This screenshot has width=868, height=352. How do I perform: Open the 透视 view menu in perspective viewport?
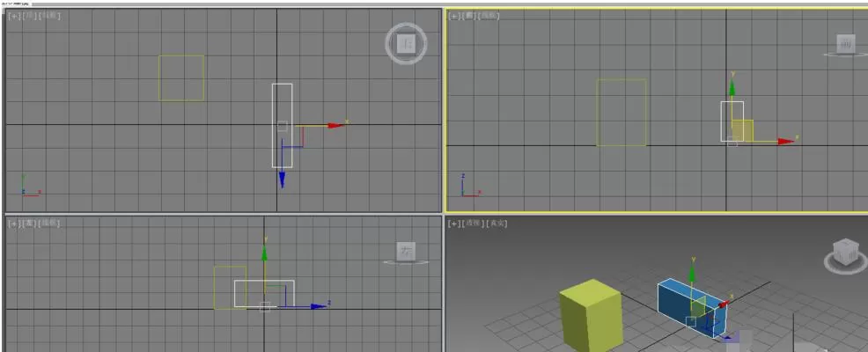tap(473, 224)
